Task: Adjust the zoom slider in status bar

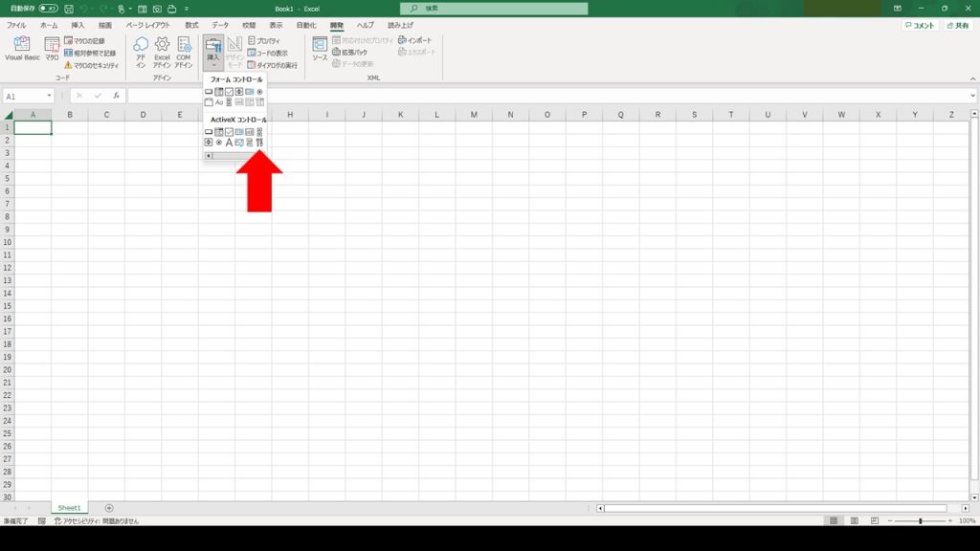Action: point(920,520)
